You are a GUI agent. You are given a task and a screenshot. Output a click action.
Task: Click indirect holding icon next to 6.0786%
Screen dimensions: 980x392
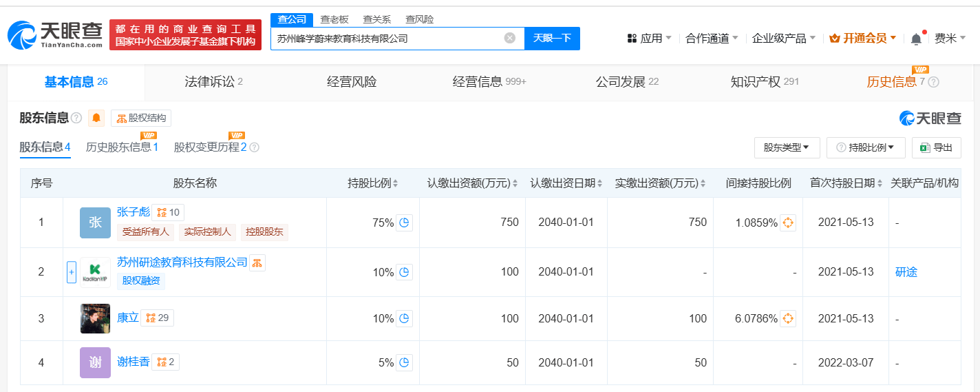click(788, 318)
